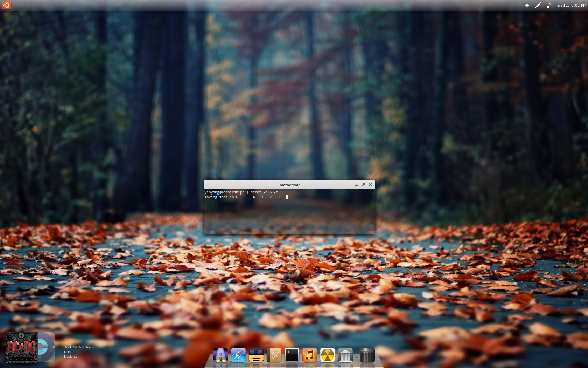Open the trash can in the dock
Image resolution: width=588 pixels, height=368 pixels.
[367, 355]
